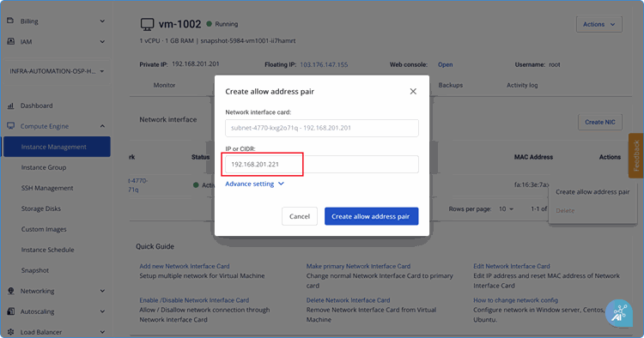Open Rows per page dropdown

point(506,209)
